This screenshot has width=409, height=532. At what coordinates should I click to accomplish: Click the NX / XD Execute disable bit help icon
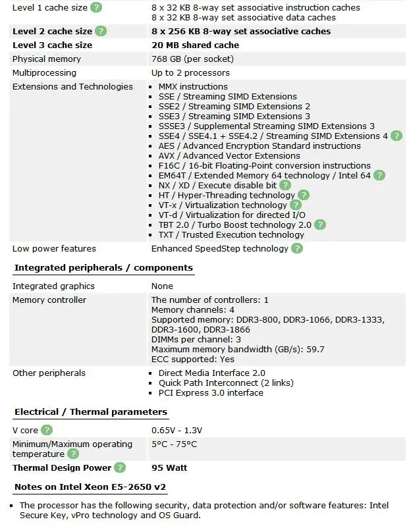(x=285, y=185)
